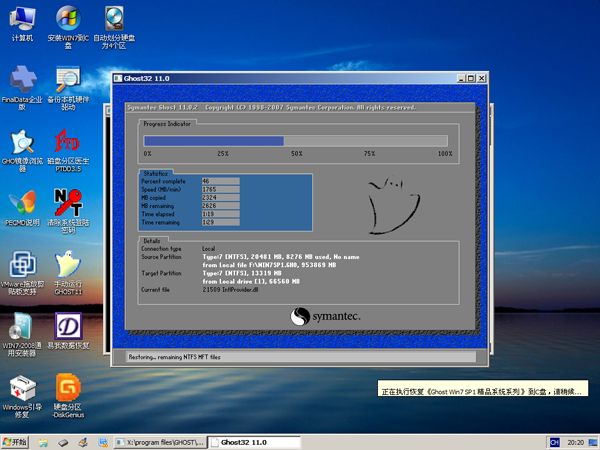Click the GHO镜像浏览器 desktop icon
This screenshot has height=450, width=600.
[22, 150]
